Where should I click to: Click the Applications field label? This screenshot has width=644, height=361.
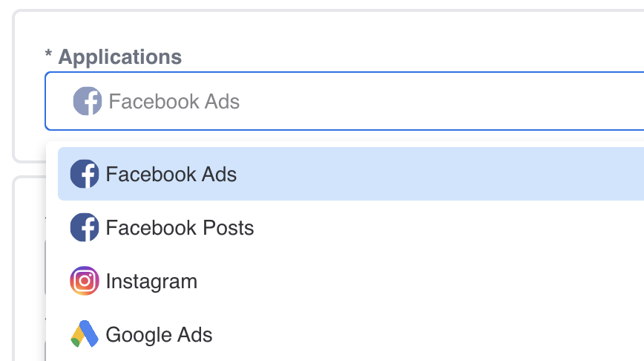pyautogui.click(x=120, y=57)
